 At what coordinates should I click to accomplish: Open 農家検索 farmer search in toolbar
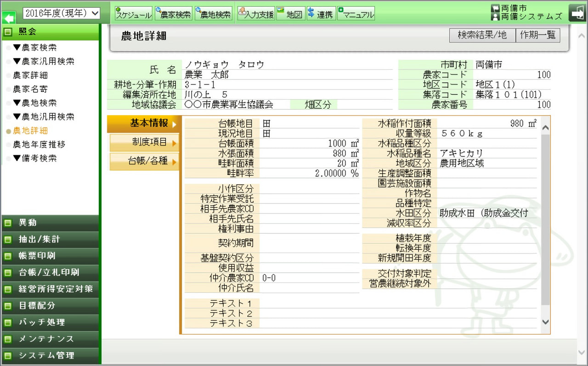(173, 14)
